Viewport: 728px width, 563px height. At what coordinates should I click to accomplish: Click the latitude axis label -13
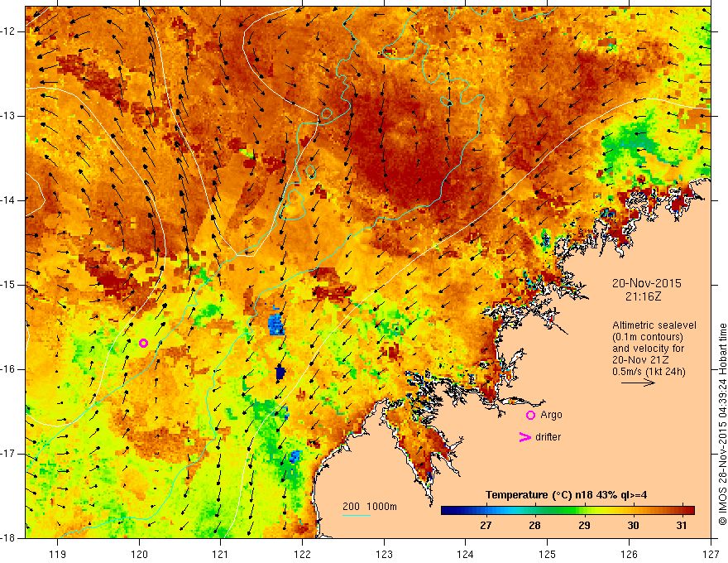tap(8, 116)
